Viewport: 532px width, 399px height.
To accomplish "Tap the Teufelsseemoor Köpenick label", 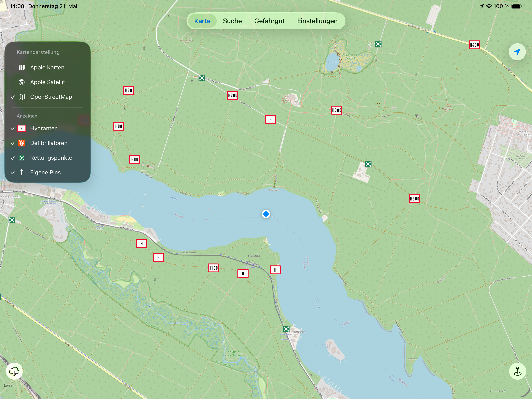I will pos(350,57).
